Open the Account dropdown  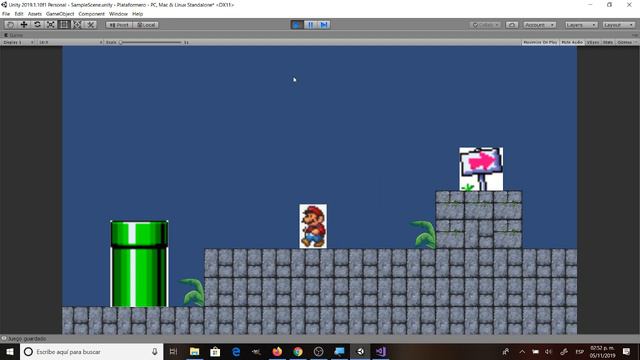tap(539, 25)
